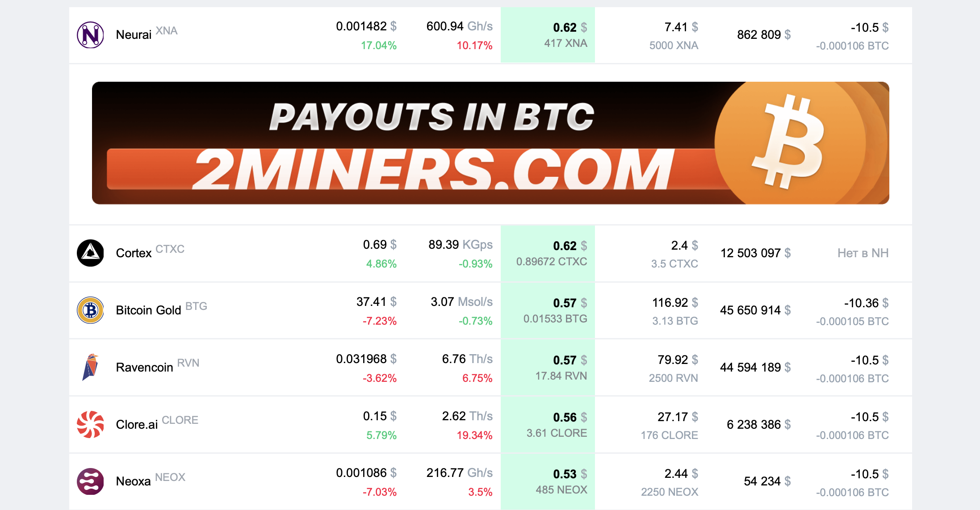Click Neoxa 2250 NEOX block reward
Viewport: 980px width, 510px height.
point(669,492)
